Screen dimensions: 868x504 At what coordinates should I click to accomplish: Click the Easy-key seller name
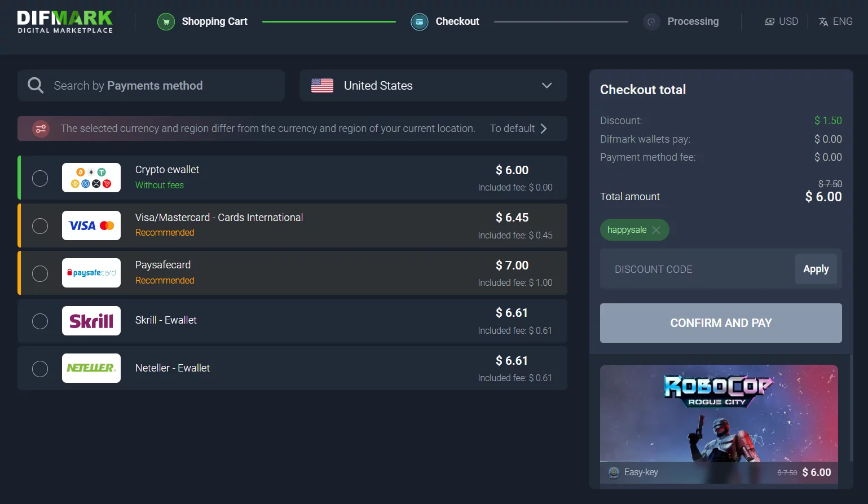641,472
